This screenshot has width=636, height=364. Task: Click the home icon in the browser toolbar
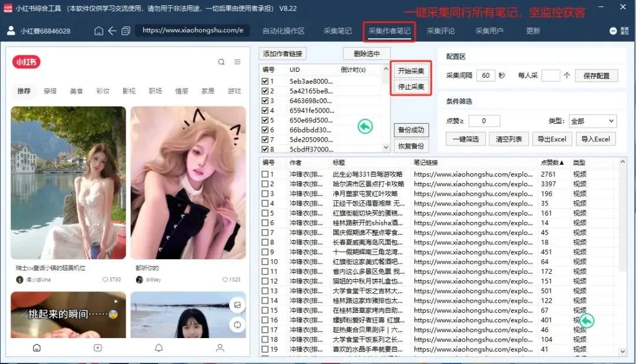click(x=98, y=30)
